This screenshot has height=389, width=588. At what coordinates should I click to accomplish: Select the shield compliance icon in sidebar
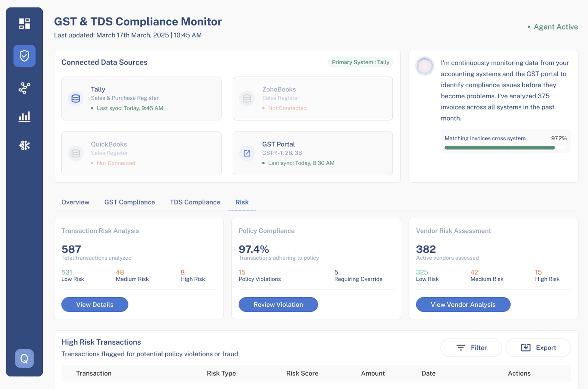24,56
